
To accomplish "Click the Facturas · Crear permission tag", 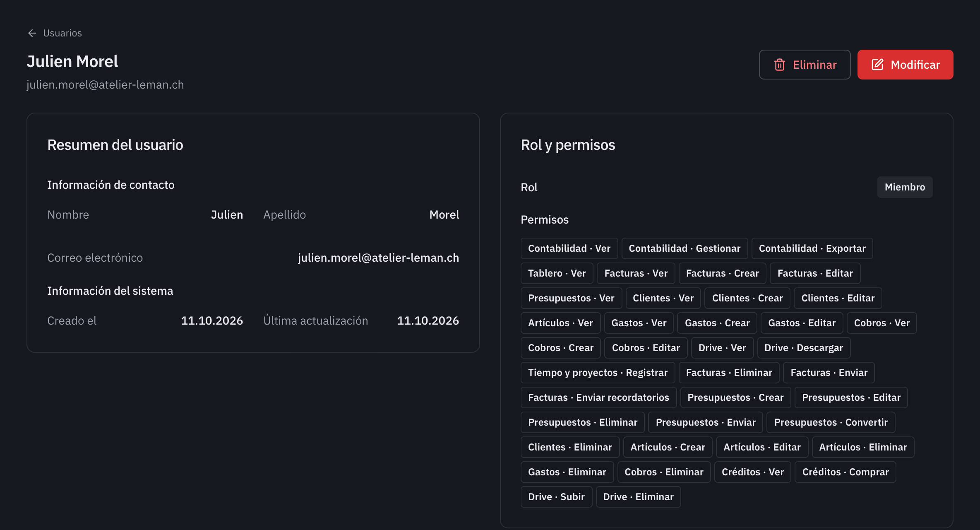I will click(x=722, y=273).
